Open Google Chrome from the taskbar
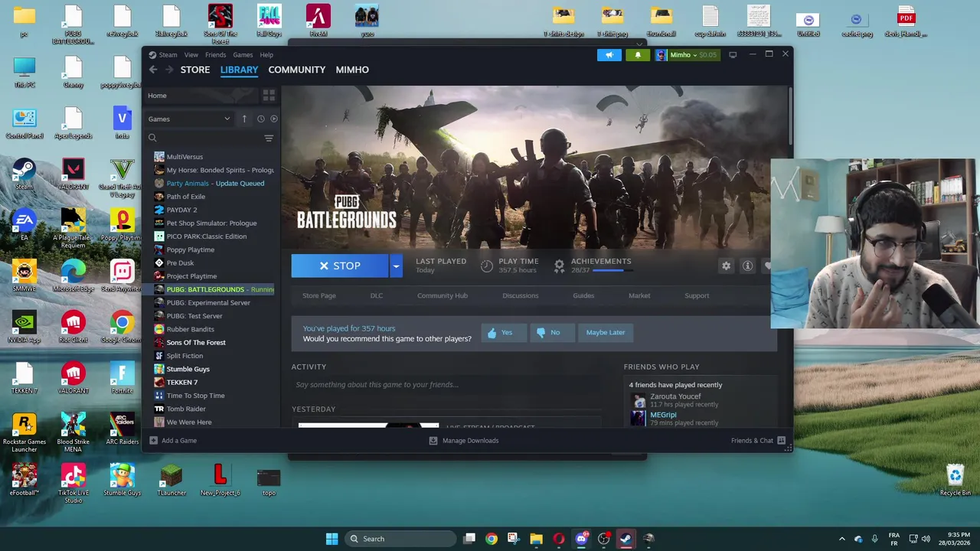This screenshot has height=551, width=980. (492, 539)
